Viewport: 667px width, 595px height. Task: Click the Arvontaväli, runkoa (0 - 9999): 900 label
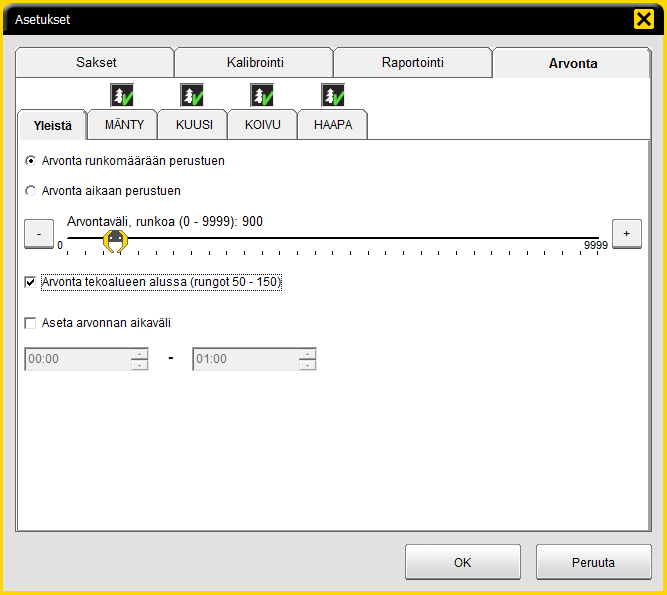click(x=165, y=222)
